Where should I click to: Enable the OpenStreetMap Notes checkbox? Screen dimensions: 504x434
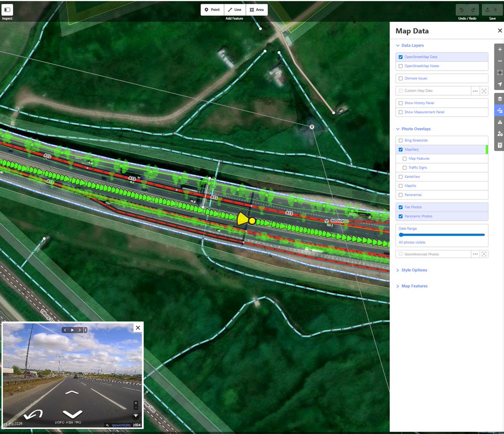(401, 66)
